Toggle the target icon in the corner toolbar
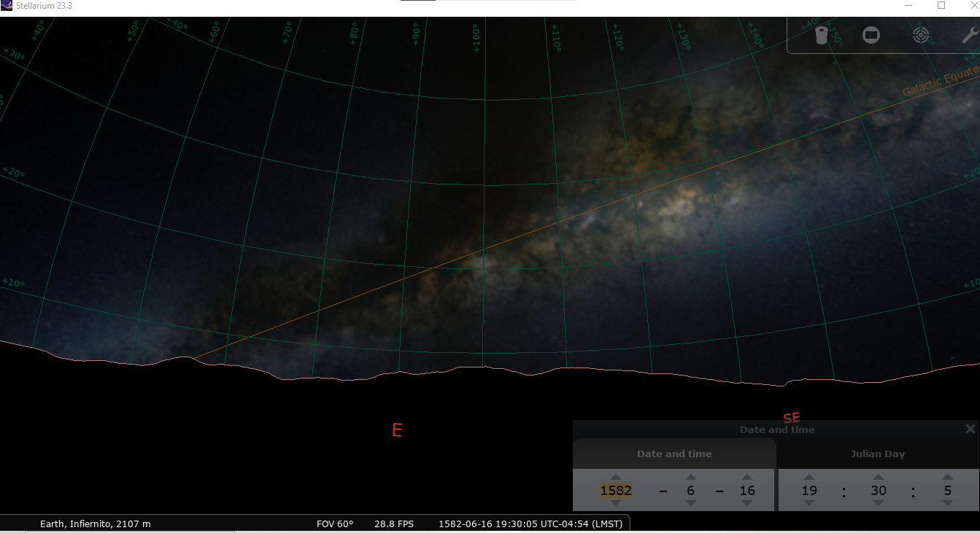 (x=920, y=34)
